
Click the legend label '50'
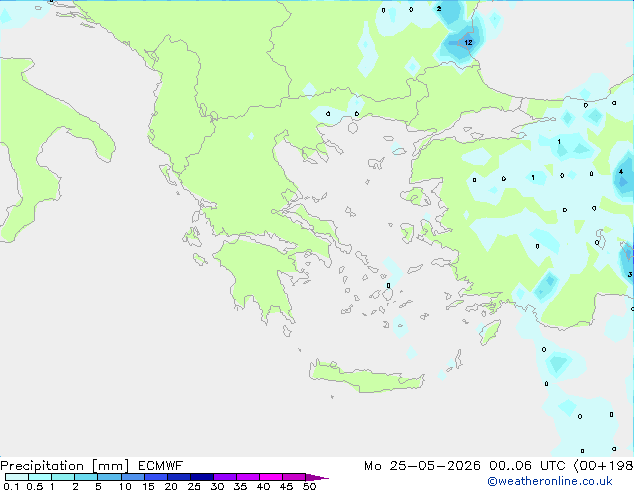click(309, 486)
